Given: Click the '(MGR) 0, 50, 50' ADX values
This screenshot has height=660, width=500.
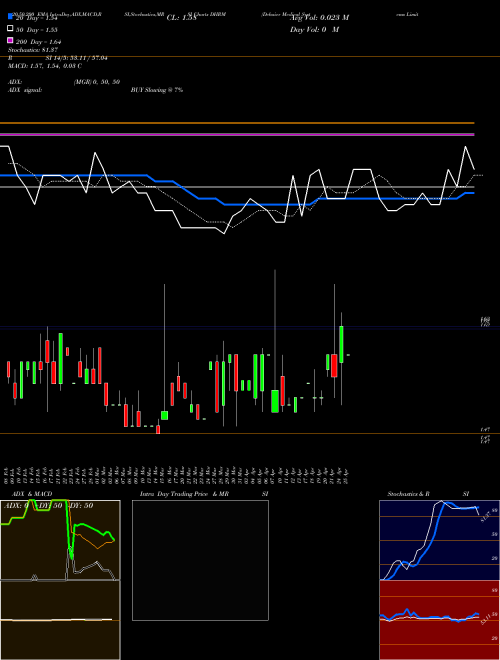Looking at the screenshot, I should coord(97,82).
